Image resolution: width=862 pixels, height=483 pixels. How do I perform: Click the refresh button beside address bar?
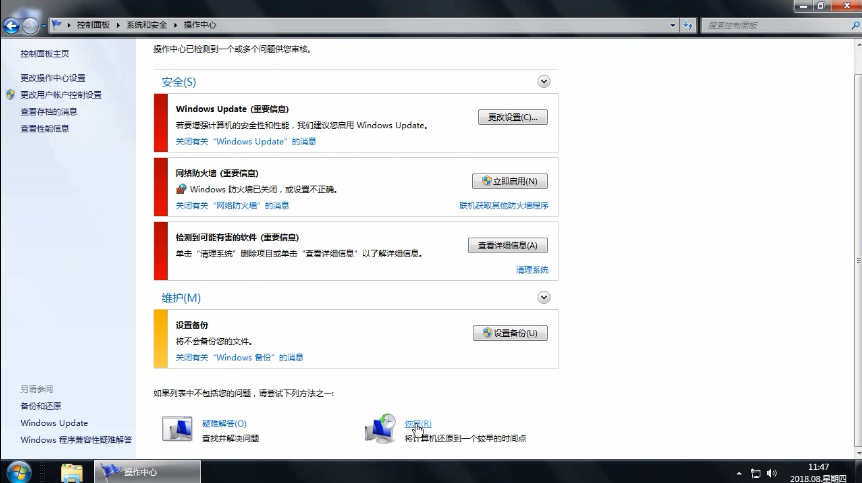pyautogui.click(x=688, y=25)
